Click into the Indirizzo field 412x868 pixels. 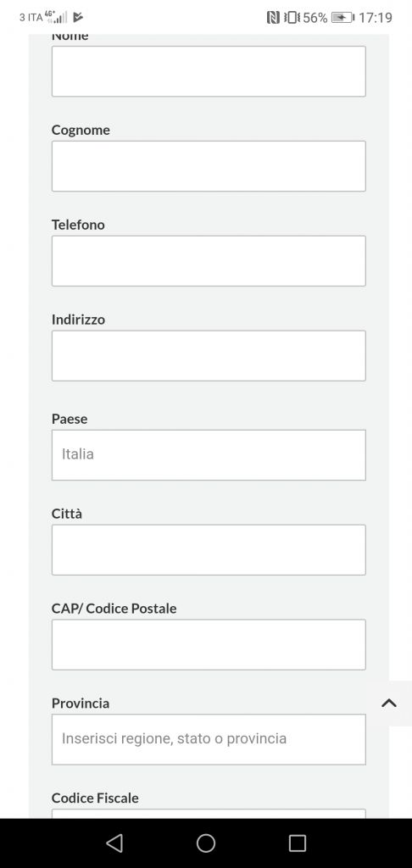click(x=209, y=355)
